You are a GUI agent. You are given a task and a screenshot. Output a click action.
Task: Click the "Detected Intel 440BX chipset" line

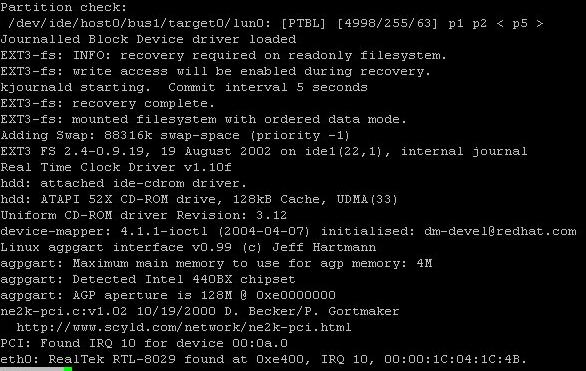pyautogui.click(x=148, y=279)
